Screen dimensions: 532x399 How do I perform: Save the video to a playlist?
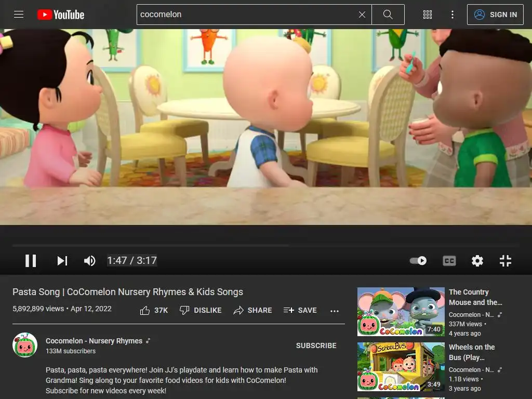tap(300, 310)
